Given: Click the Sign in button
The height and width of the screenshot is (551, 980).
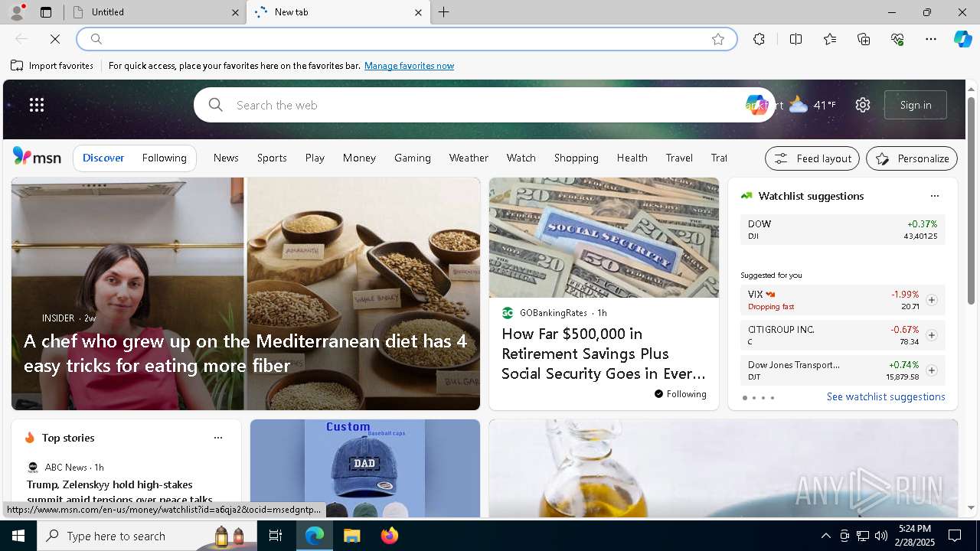Looking at the screenshot, I should [916, 105].
